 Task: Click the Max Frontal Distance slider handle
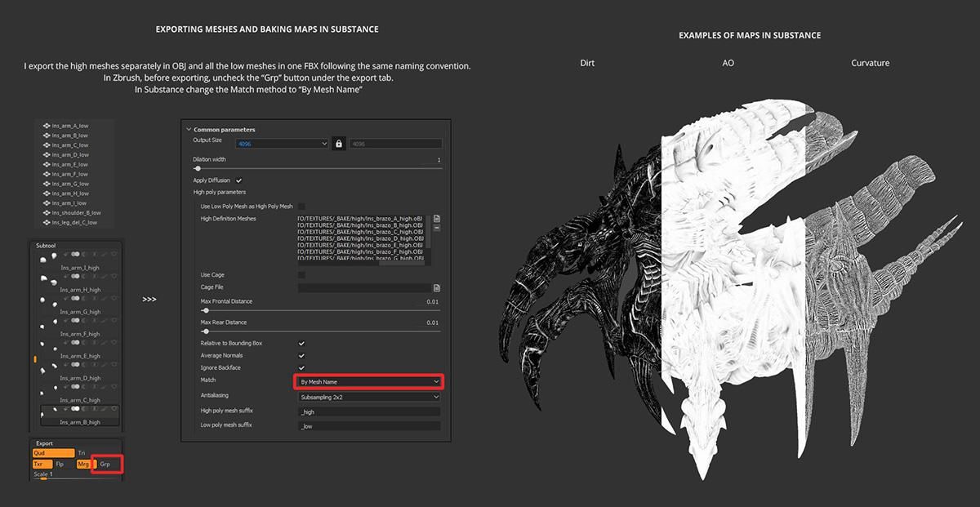point(204,310)
